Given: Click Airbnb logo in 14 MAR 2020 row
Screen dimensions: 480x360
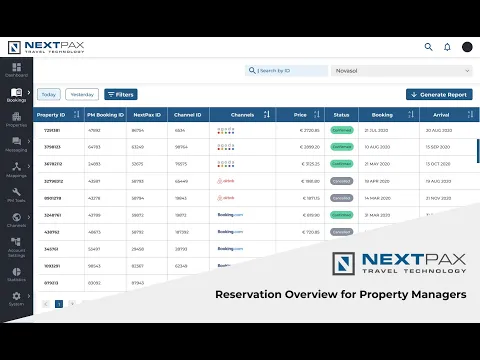Looking at the screenshot, I should click(x=226, y=198).
